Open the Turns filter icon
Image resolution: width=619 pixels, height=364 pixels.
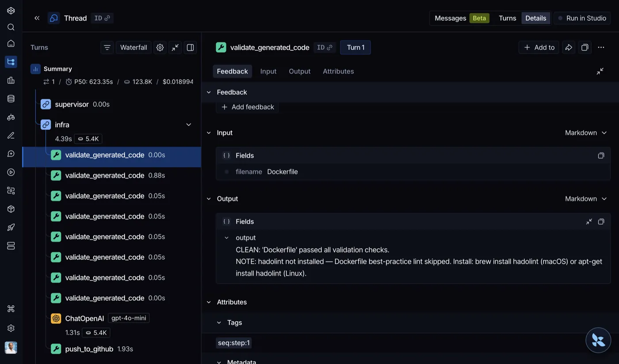pos(107,47)
